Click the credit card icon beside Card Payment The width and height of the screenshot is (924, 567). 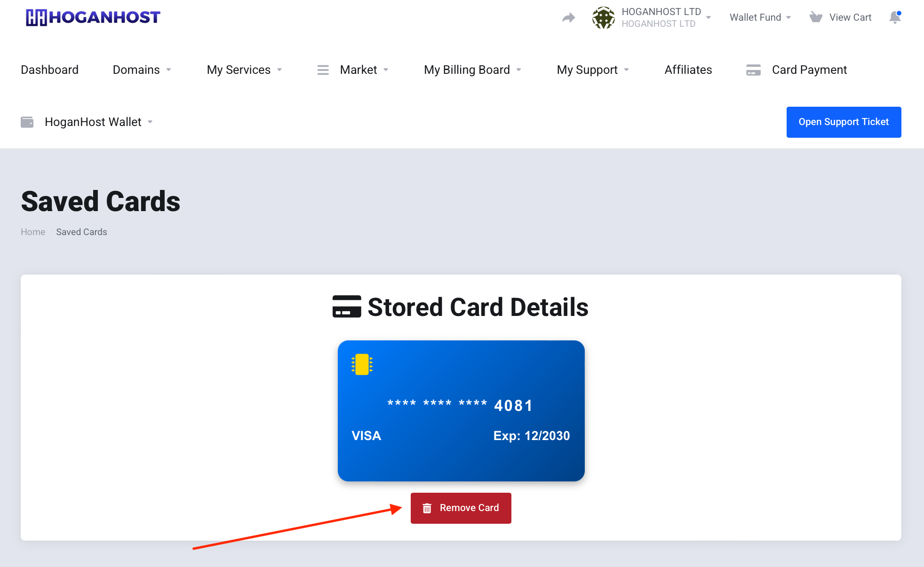753,70
